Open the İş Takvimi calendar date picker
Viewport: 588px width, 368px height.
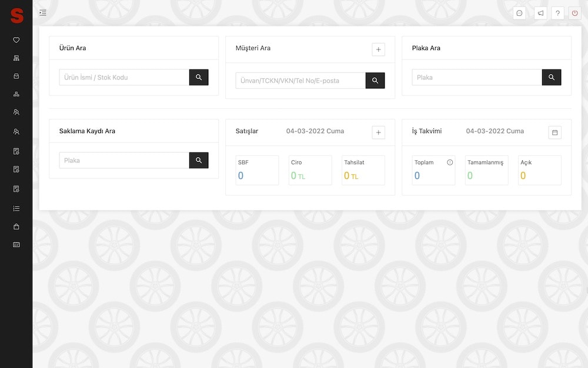click(x=554, y=132)
